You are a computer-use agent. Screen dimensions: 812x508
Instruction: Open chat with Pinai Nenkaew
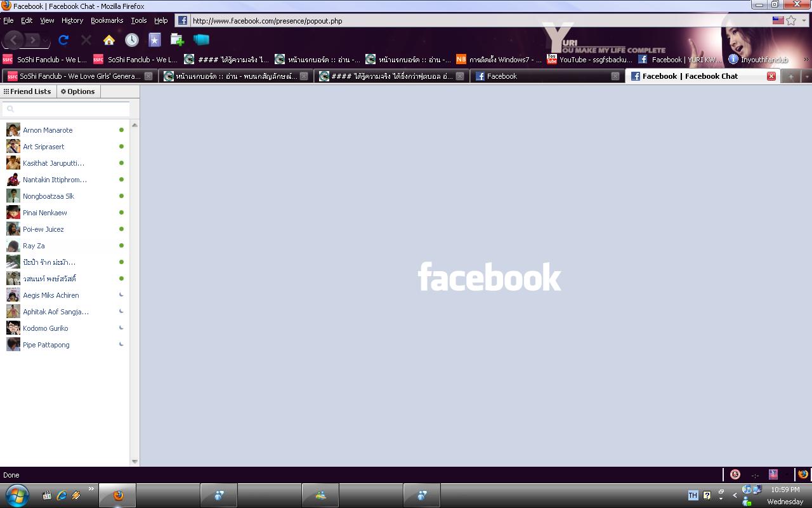tap(65, 213)
